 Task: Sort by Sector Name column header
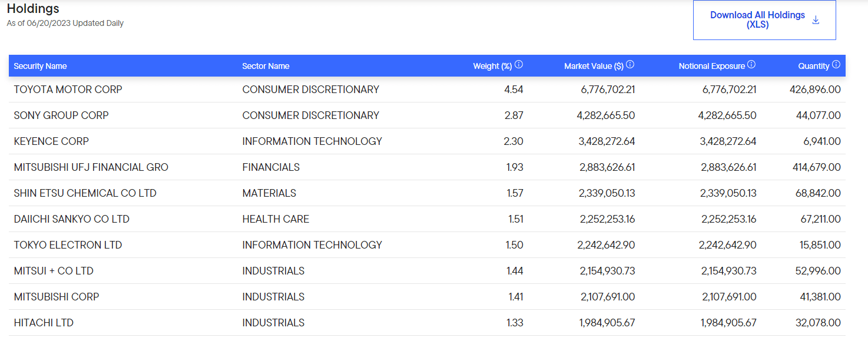[266, 66]
